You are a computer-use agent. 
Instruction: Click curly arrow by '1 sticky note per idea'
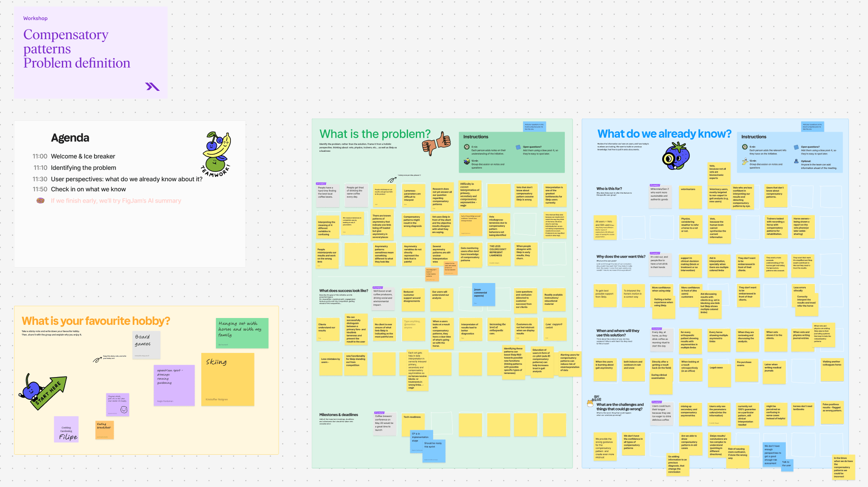click(x=392, y=179)
